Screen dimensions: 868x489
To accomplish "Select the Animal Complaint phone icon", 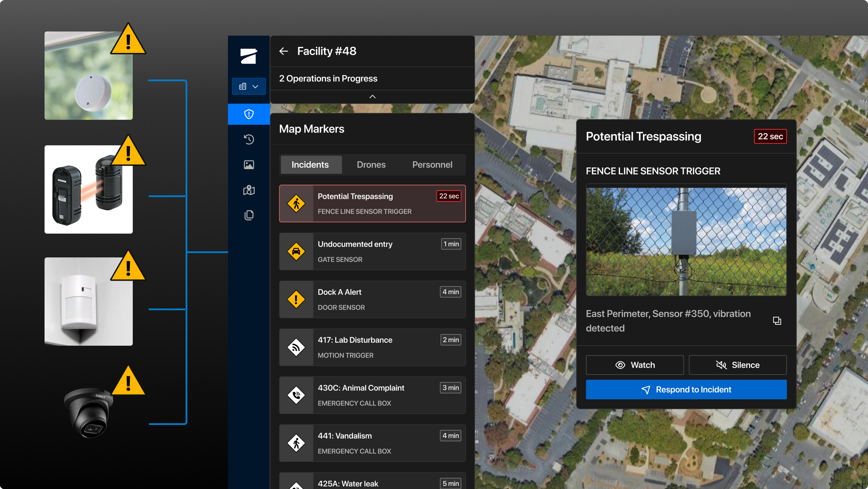I will (296, 395).
